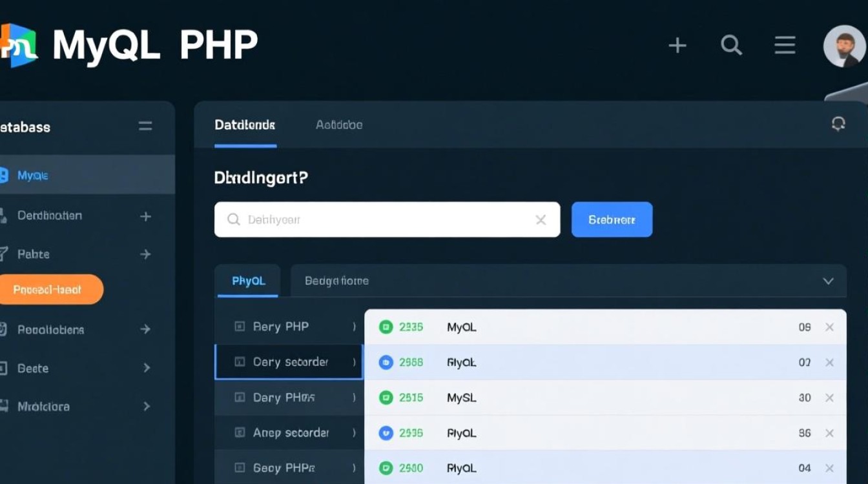The image size is (868, 484).
Task: Select the Beete sidebar icon
Action: point(5,368)
